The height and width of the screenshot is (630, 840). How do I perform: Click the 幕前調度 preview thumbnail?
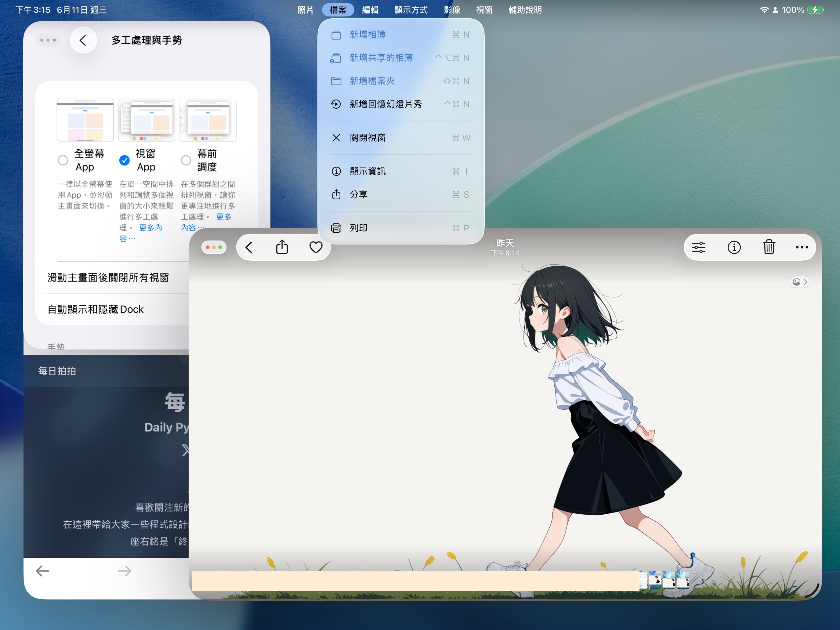tap(208, 120)
